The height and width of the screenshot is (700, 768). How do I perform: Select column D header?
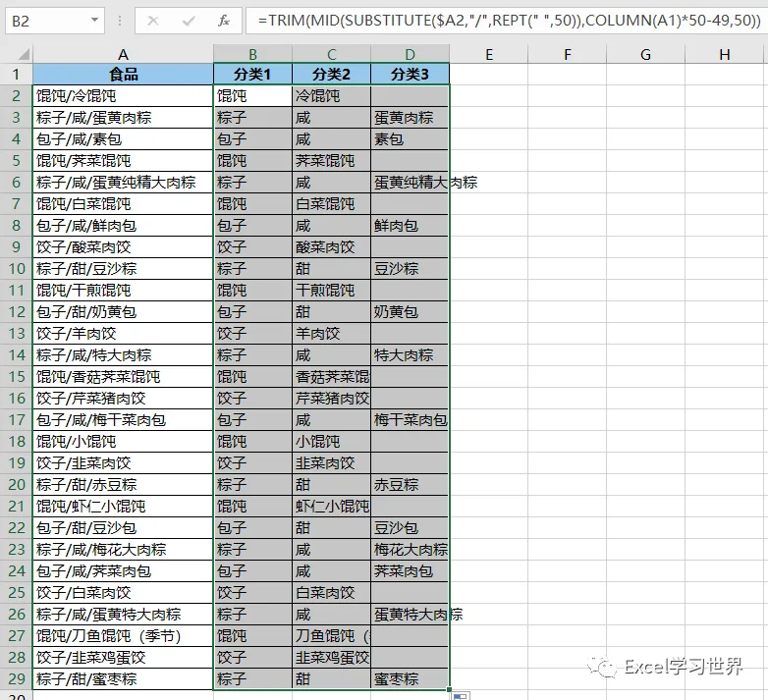pos(410,54)
